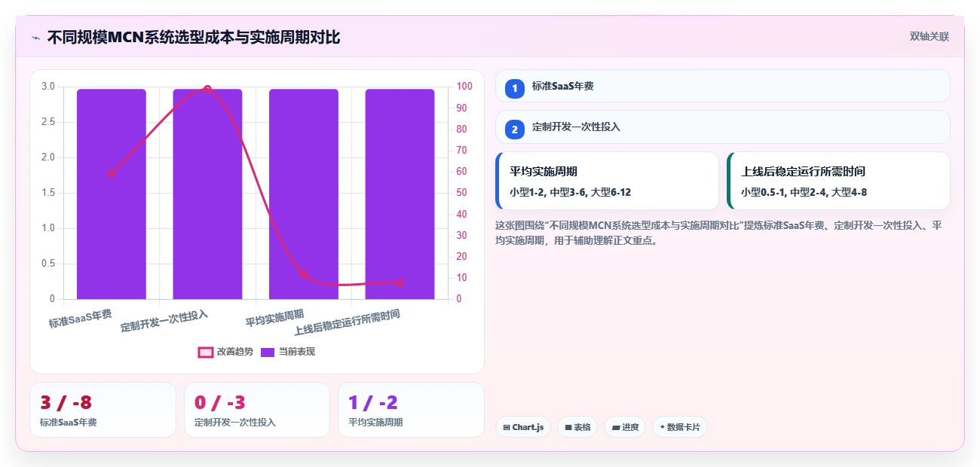Screen dimensions: 980x467
Task: Select the 上线后稳定运行所需时间 purple bar
Action: (400, 194)
